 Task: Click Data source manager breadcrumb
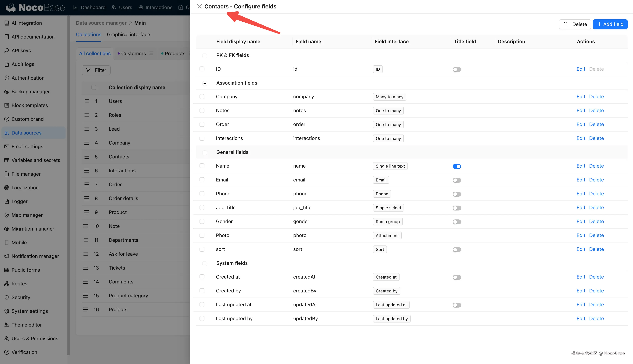(101, 23)
